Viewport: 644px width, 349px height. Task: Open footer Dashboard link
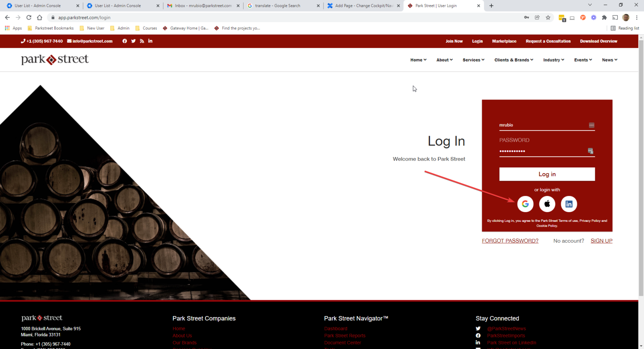coord(336,328)
